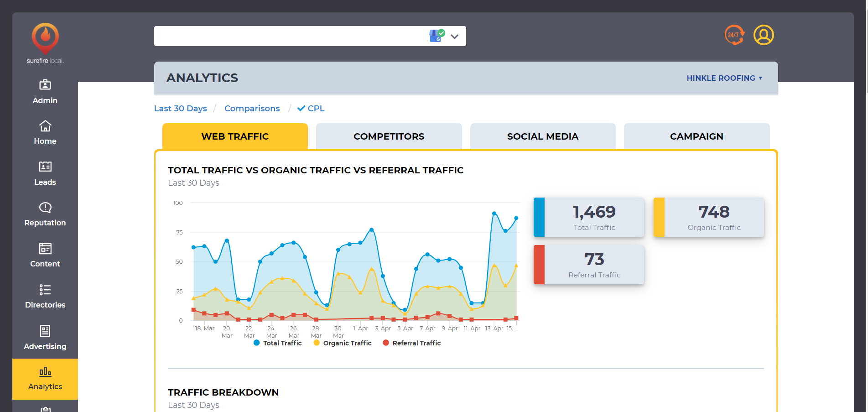Go to Home via house icon
868x412 pixels.
(45, 125)
